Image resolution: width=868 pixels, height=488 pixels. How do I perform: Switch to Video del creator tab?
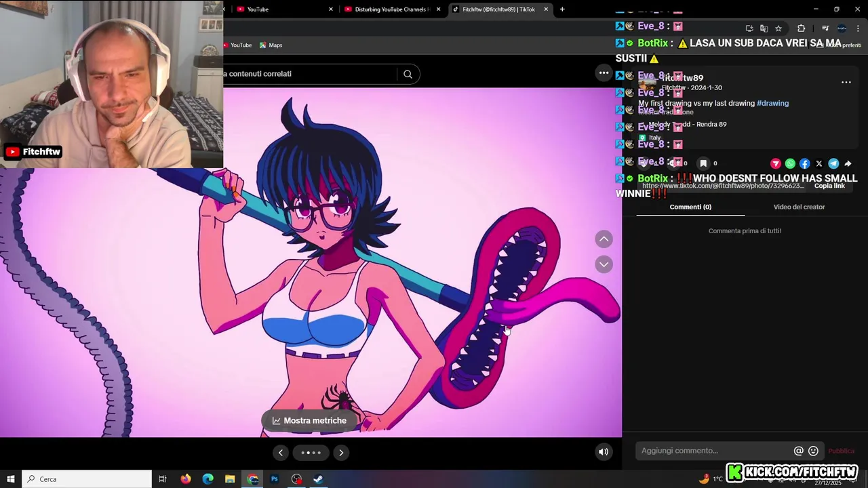(799, 207)
